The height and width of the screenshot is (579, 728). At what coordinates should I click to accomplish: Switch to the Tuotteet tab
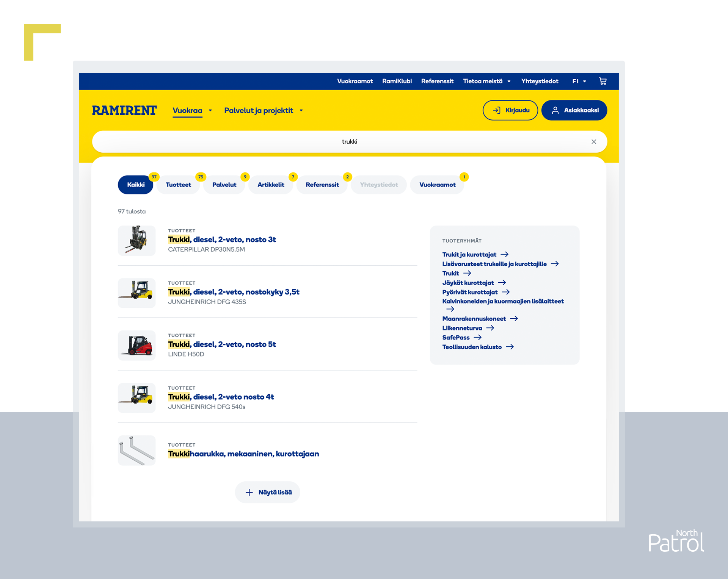(x=178, y=185)
